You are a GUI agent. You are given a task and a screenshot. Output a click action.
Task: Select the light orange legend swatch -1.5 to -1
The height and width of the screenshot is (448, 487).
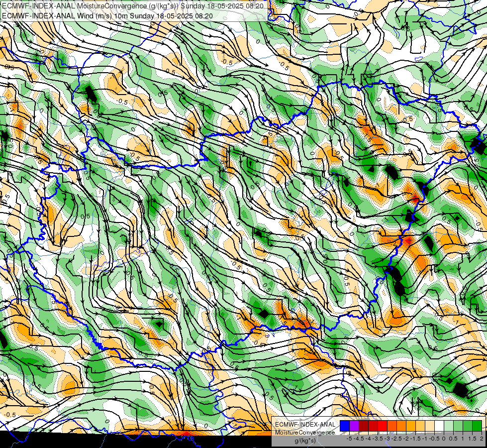pyautogui.click(x=420, y=426)
